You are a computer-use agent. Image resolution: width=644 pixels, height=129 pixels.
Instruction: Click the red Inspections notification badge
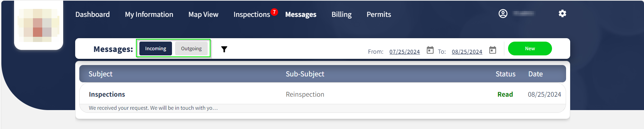tap(274, 12)
